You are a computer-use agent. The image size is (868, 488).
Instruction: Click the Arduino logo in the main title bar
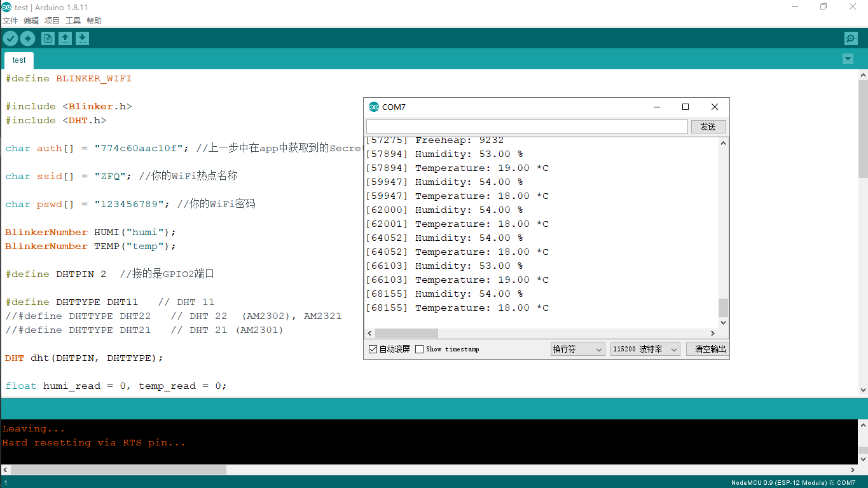[x=6, y=7]
